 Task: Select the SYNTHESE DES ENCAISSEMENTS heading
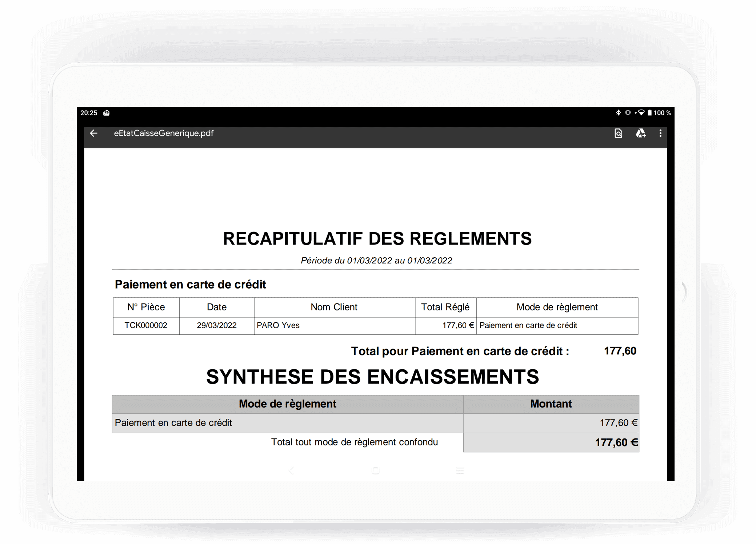coord(372,377)
